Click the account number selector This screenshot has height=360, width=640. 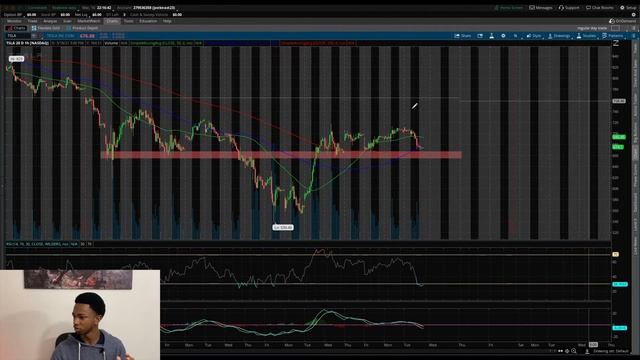point(153,8)
